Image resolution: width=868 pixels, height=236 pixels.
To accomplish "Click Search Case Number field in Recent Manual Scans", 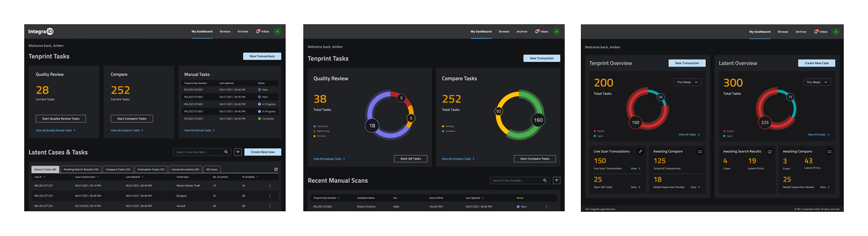I will pos(520,181).
